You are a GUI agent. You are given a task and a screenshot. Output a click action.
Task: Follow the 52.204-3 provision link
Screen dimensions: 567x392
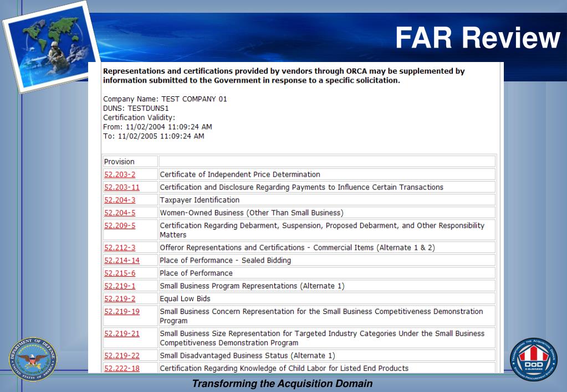click(120, 200)
